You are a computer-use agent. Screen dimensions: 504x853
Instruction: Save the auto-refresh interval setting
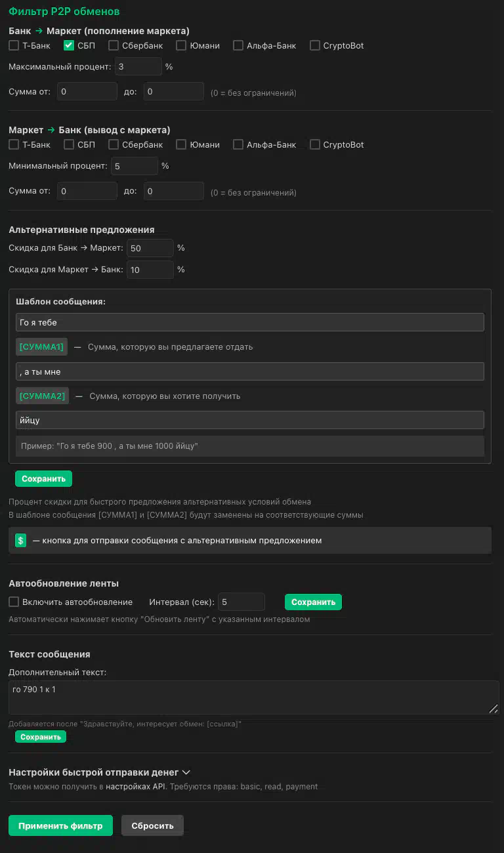click(x=313, y=602)
